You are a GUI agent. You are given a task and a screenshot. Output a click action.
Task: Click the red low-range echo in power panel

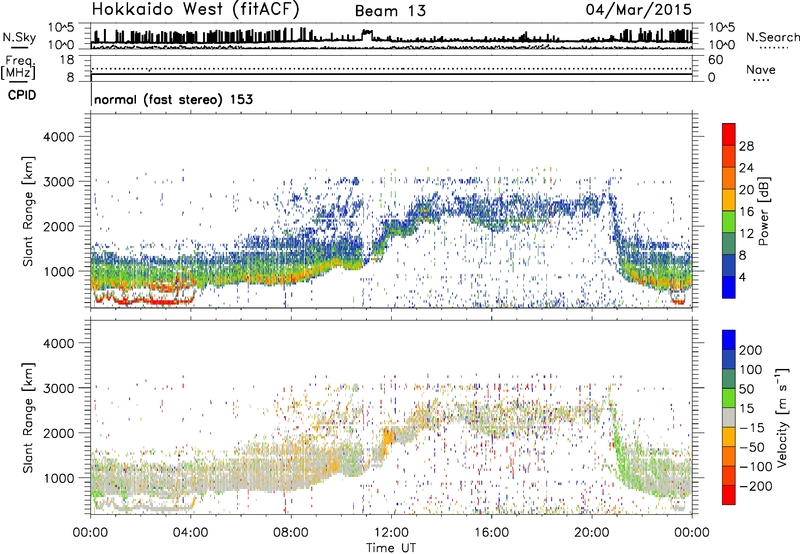tap(144, 300)
